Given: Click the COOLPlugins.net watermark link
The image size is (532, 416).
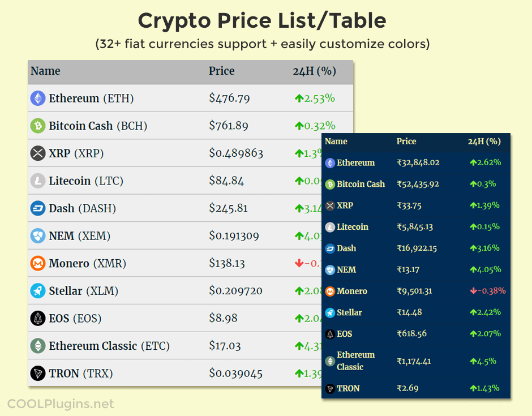Looking at the screenshot, I should [61, 404].
